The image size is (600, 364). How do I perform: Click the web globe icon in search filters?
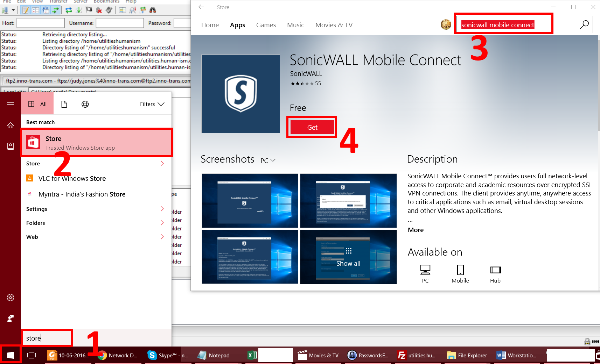[85, 104]
